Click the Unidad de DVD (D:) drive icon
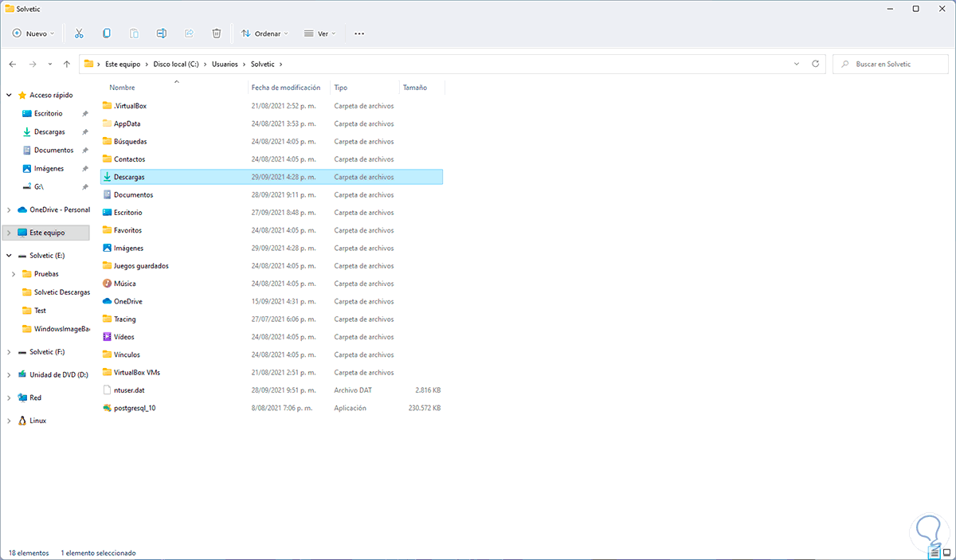This screenshot has height=560, width=956. [x=22, y=374]
